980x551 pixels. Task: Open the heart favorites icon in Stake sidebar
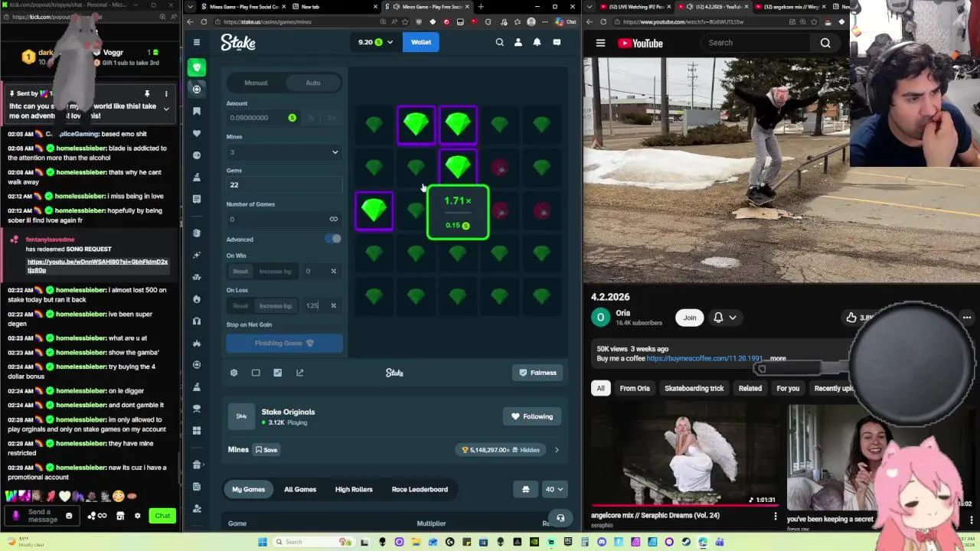tap(197, 133)
